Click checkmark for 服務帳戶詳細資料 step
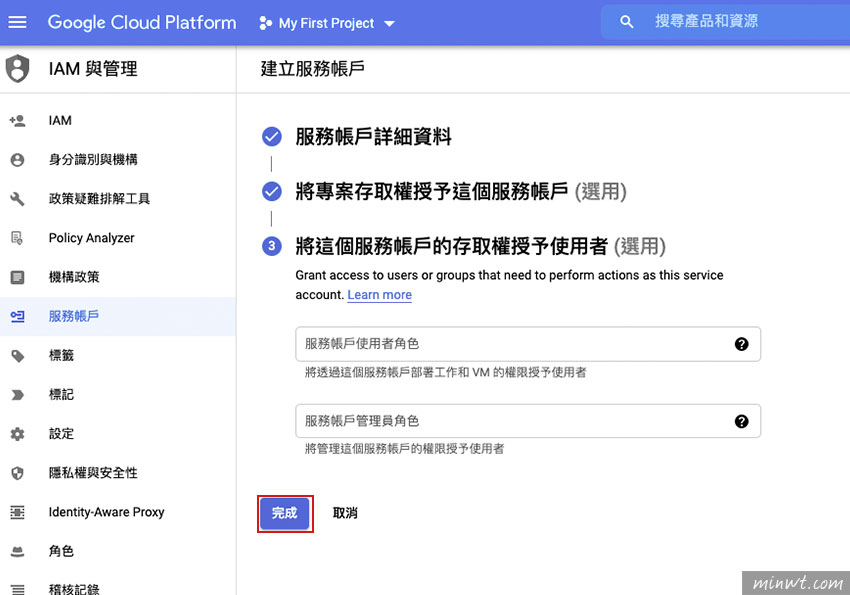 272,137
